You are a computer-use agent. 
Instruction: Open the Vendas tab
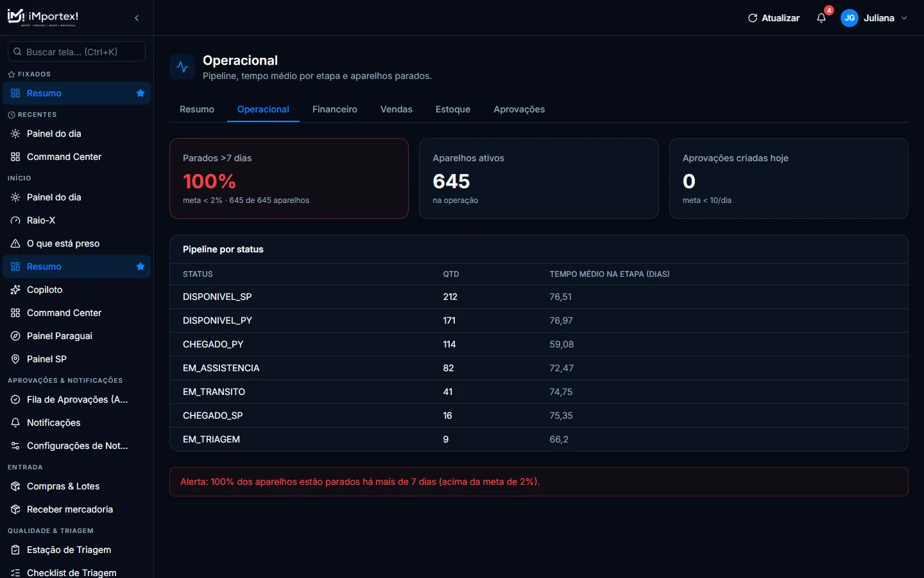(397, 109)
